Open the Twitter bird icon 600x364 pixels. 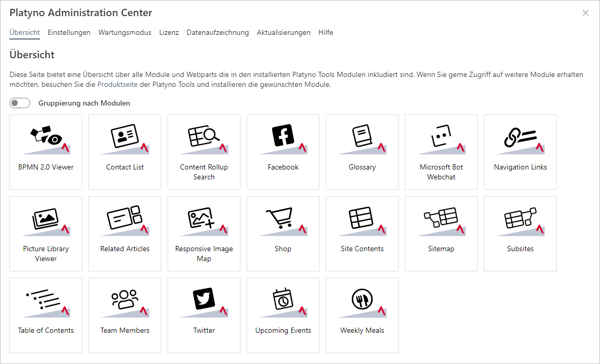(204, 302)
